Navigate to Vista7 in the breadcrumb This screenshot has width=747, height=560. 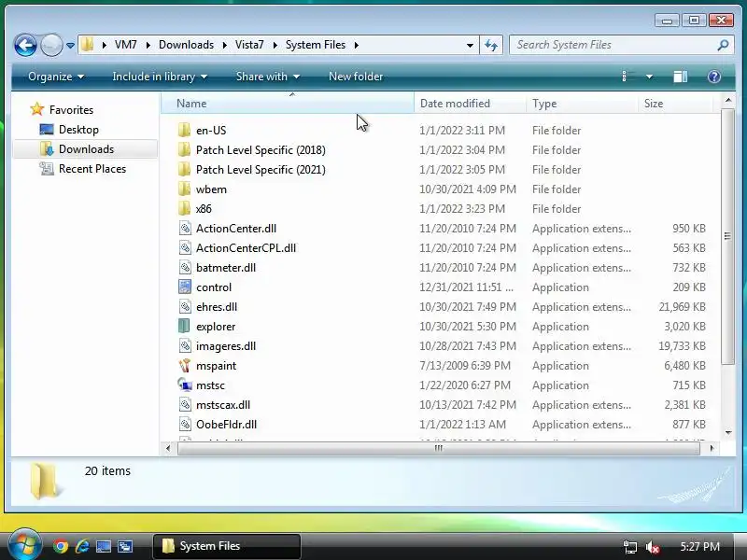coord(249,45)
